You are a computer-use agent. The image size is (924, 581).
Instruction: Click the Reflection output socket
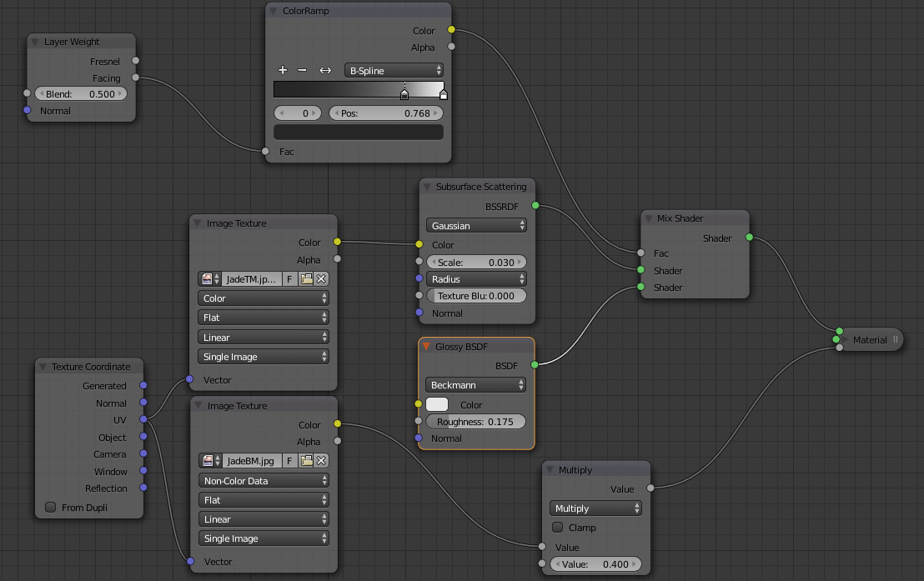click(x=143, y=488)
